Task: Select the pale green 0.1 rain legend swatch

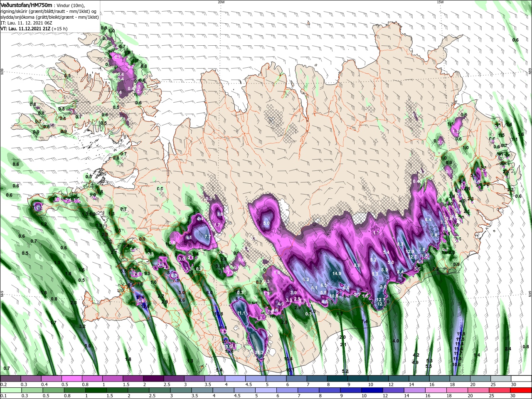Action: 10,390
